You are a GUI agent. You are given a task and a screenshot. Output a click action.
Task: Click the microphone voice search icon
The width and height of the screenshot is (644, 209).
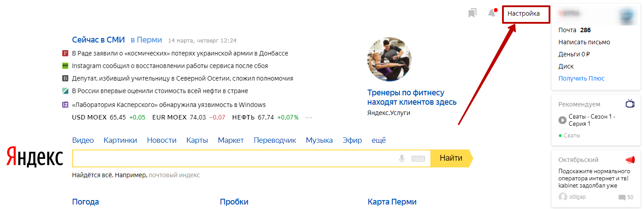click(x=402, y=158)
